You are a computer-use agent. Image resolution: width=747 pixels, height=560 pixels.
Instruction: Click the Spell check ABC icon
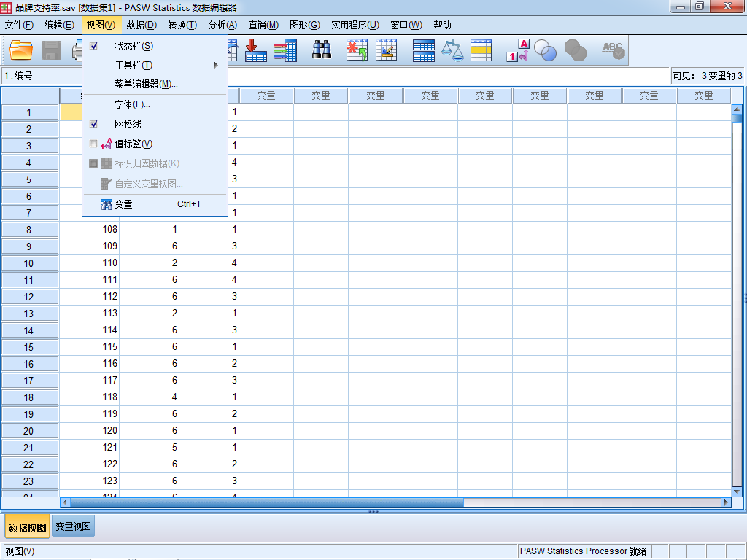613,50
